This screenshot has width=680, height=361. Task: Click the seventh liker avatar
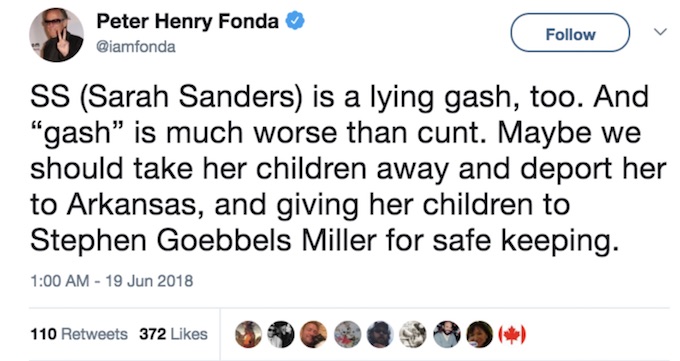[447, 334]
